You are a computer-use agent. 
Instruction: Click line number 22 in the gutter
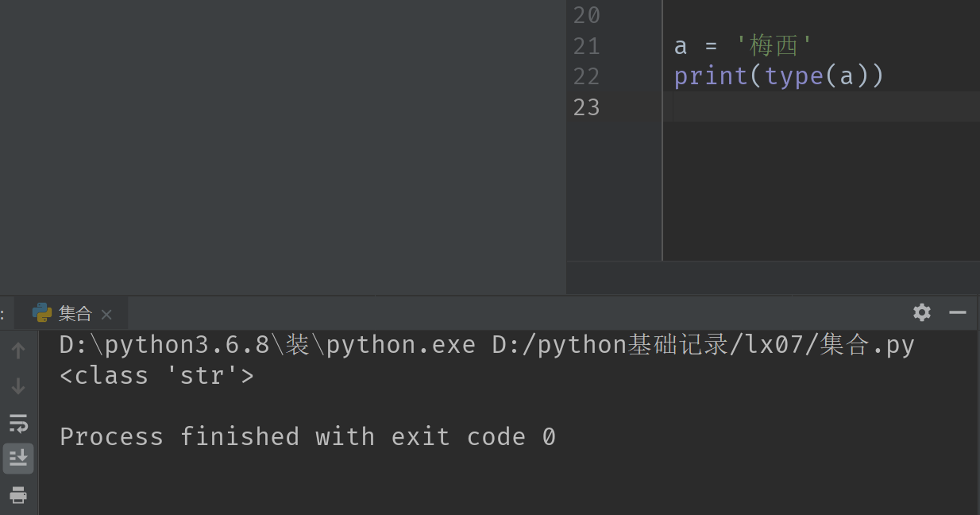586,76
